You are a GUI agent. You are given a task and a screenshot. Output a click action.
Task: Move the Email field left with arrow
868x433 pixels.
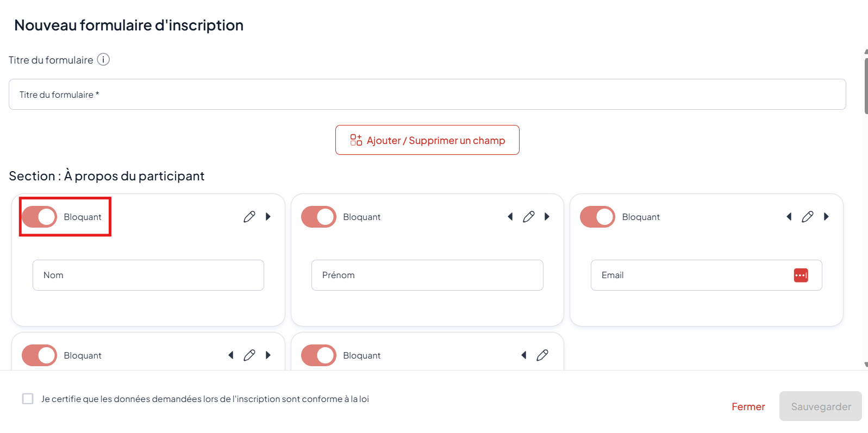click(789, 217)
